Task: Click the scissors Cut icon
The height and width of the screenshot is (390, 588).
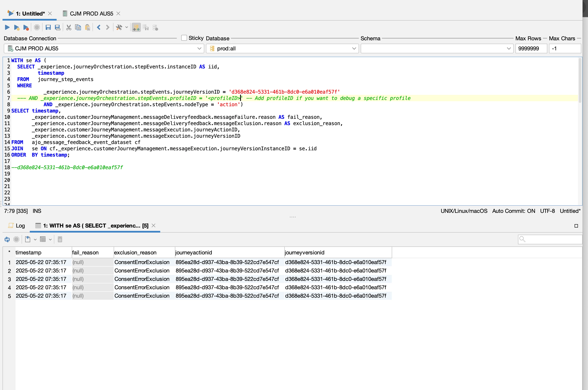Action: tap(69, 27)
